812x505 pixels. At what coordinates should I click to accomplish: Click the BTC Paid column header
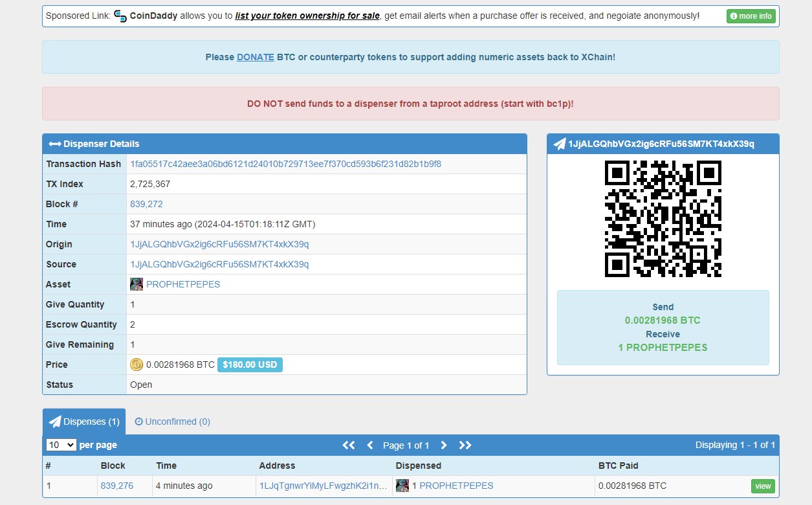coord(619,466)
